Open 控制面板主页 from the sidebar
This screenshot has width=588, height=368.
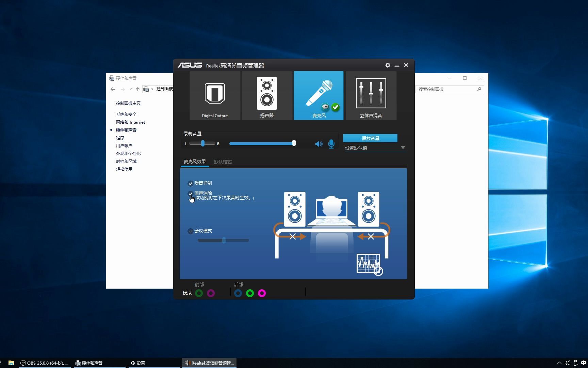coord(128,103)
